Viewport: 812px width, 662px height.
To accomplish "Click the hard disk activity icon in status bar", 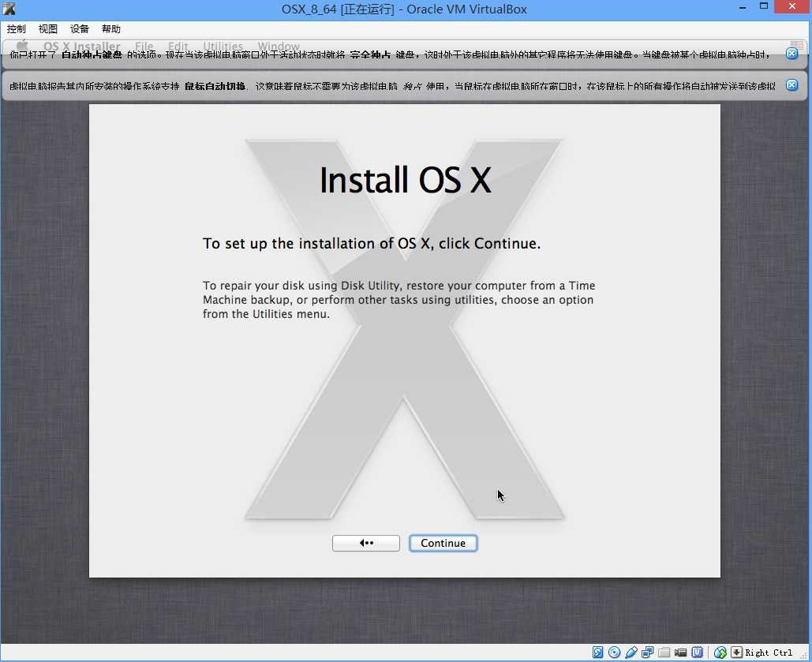I will point(597,653).
